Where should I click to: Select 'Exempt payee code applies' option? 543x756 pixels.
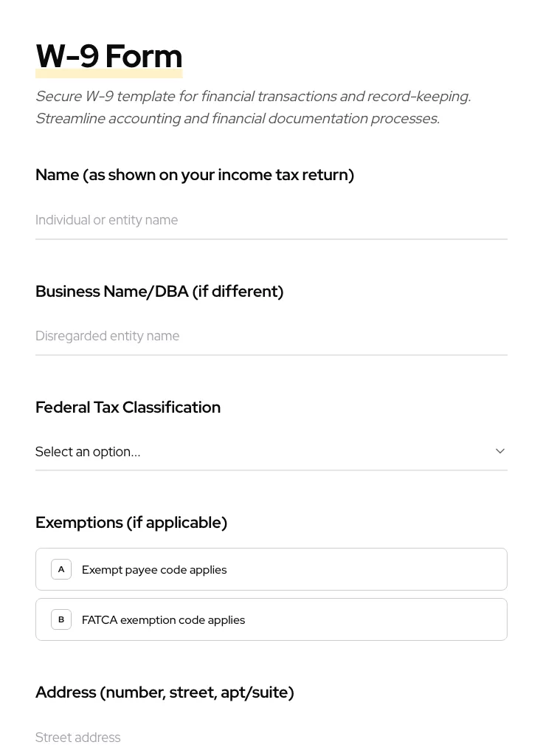tap(270, 569)
